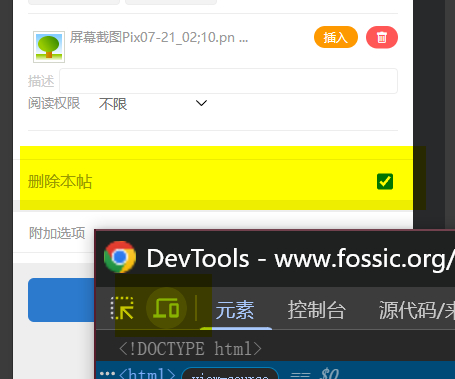Viewport: 455px width, 379px height.
Task: Click the 删除本帖 label text
Action: (x=60, y=182)
